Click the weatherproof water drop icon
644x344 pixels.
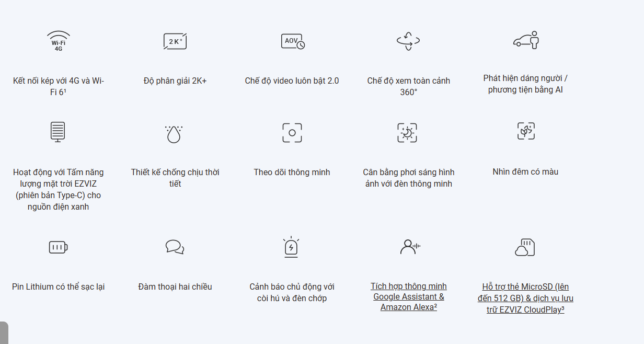point(174,134)
